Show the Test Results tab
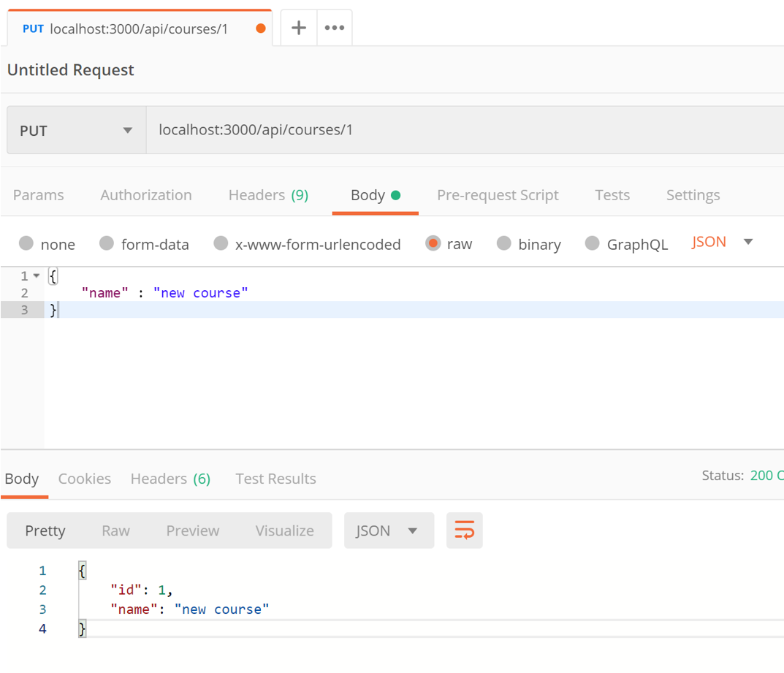Image resolution: width=784 pixels, height=673 pixels. 275,479
